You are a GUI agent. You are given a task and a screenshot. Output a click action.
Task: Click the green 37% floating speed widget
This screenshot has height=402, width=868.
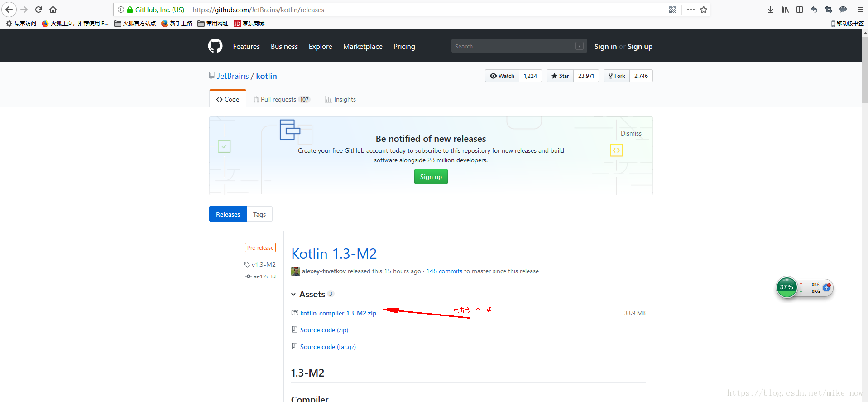(787, 287)
